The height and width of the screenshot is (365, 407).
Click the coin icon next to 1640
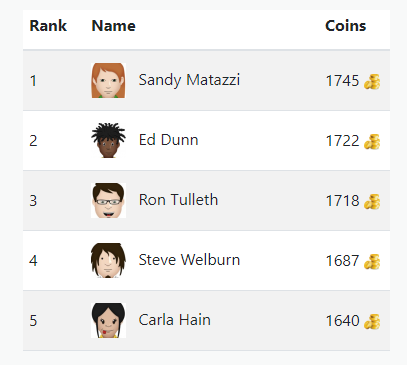tap(372, 322)
